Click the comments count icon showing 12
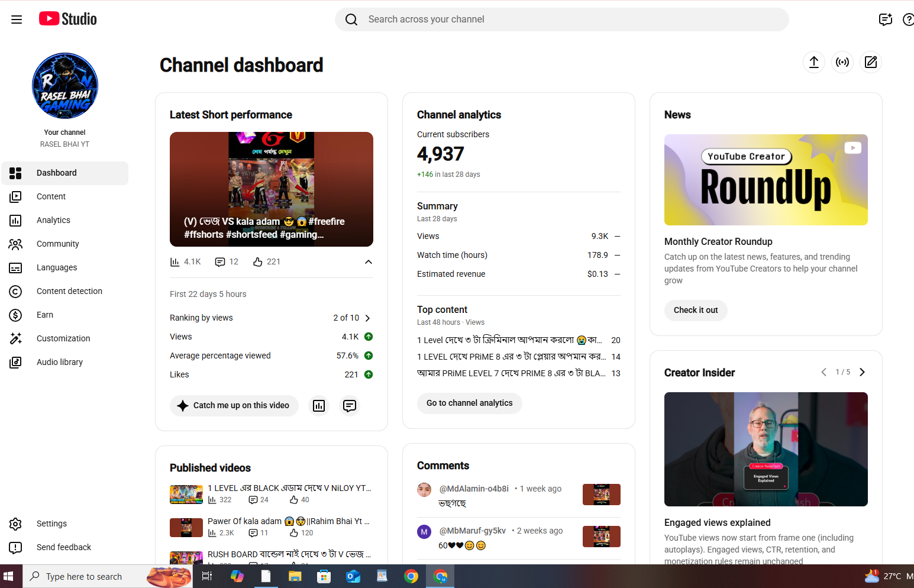The image size is (914, 588). 220,262
